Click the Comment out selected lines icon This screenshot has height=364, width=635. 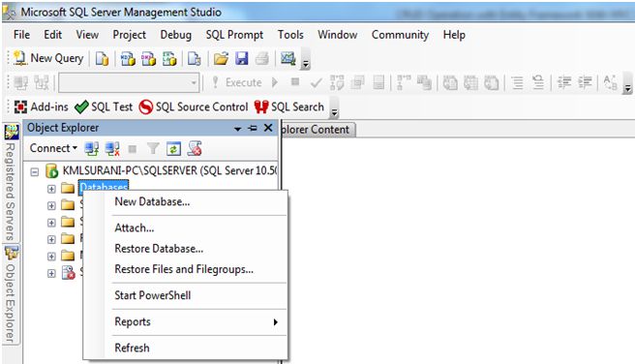tap(517, 83)
